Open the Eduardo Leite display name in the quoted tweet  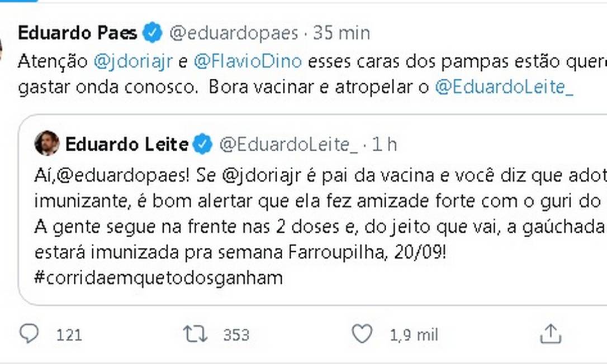[127, 145]
